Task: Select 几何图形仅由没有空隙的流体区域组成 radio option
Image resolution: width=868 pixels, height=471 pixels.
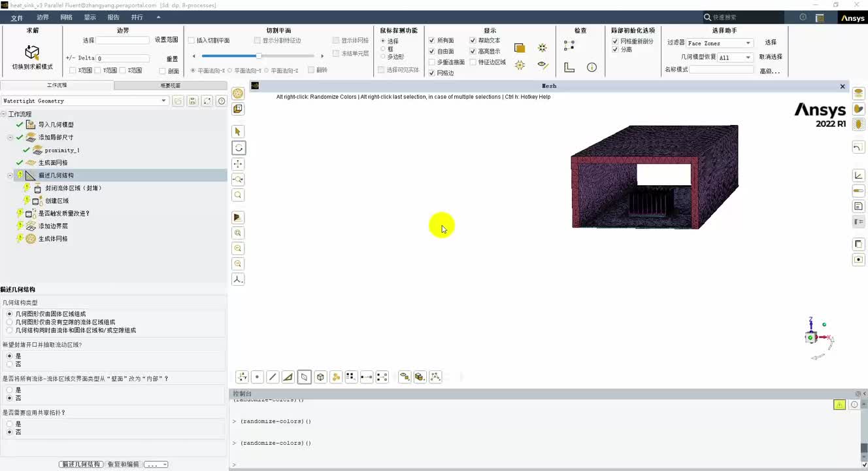Action: point(9,322)
